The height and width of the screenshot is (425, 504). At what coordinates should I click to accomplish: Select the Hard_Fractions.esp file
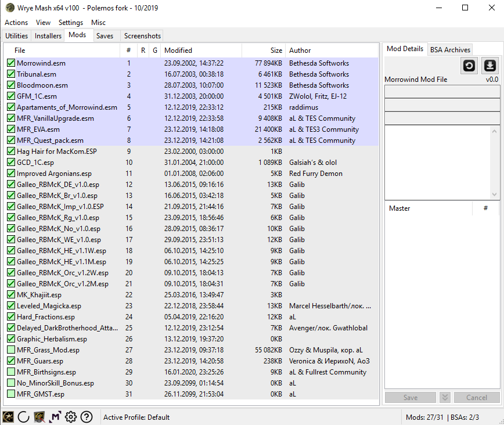pos(46,316)
